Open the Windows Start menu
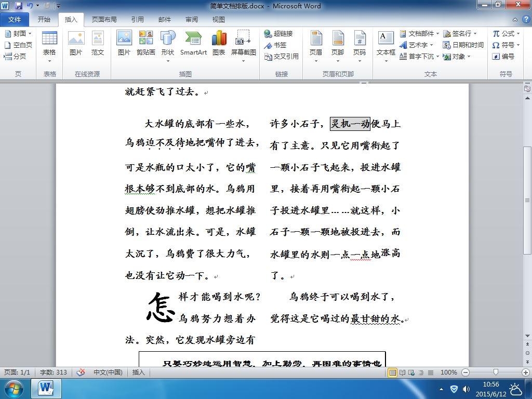 tap(14, 389)
